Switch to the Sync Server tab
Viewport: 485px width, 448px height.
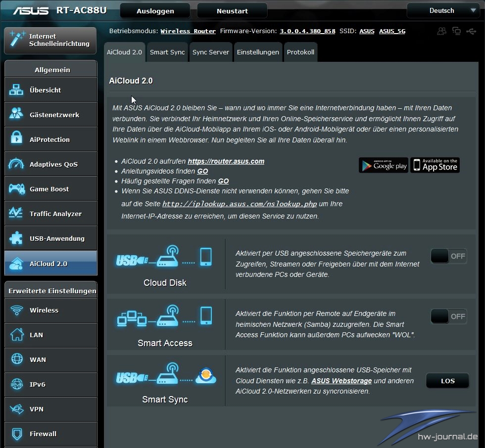[x=211, y=52]
